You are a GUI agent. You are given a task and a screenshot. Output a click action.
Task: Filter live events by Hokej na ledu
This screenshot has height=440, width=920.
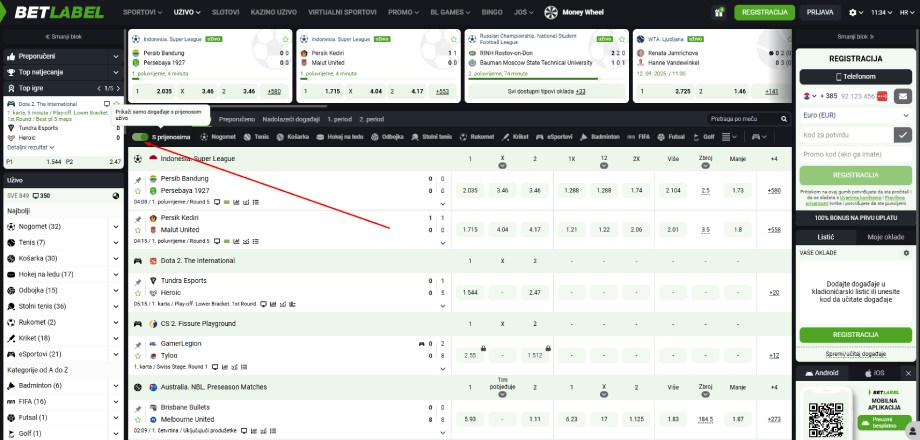click(340, 137)
